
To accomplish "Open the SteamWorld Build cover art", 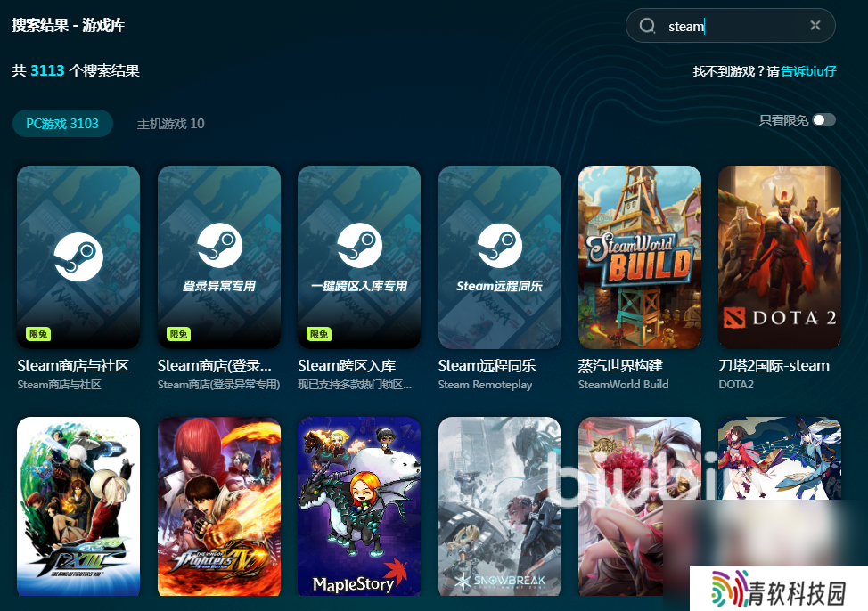I will point(640,257).
